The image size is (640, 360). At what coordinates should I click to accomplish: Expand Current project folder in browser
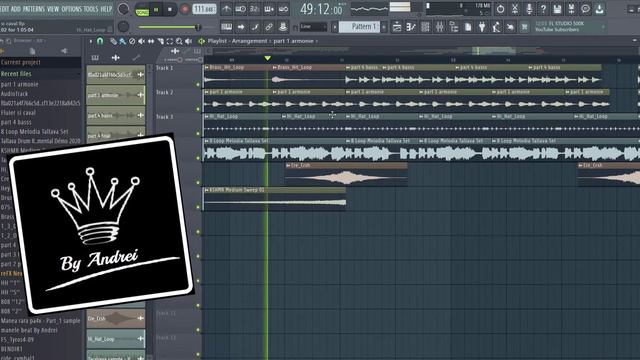[x=40, y=62]
